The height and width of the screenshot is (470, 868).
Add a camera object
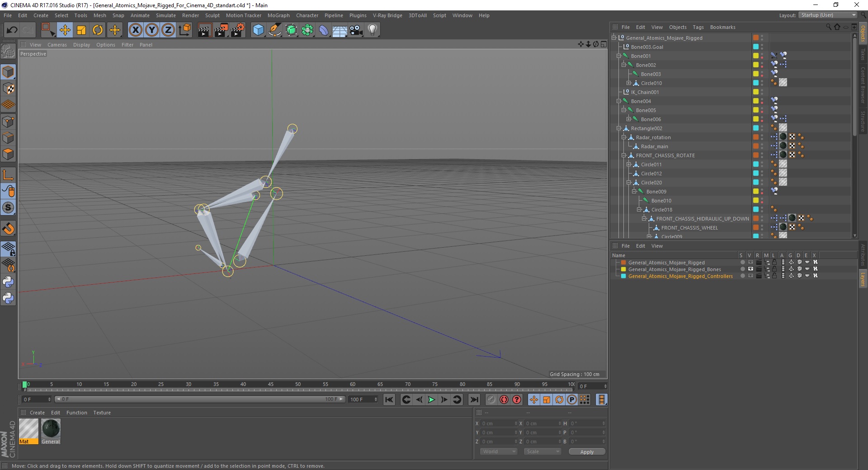point(356,30)
